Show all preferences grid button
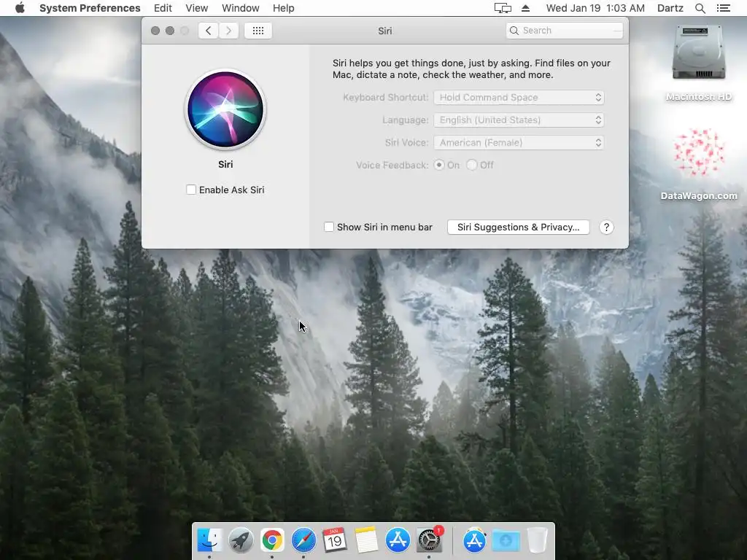This screenshot has height=560, width=747. click(x=258, y=31)
